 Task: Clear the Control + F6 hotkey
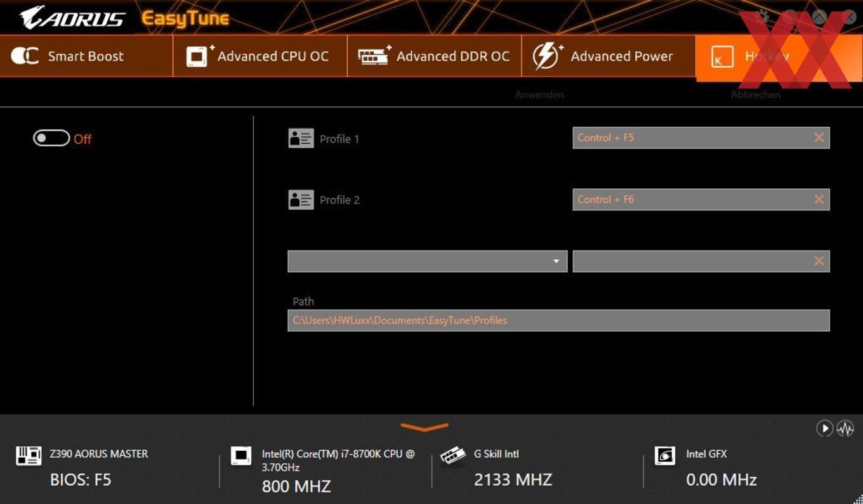(819, 199)
